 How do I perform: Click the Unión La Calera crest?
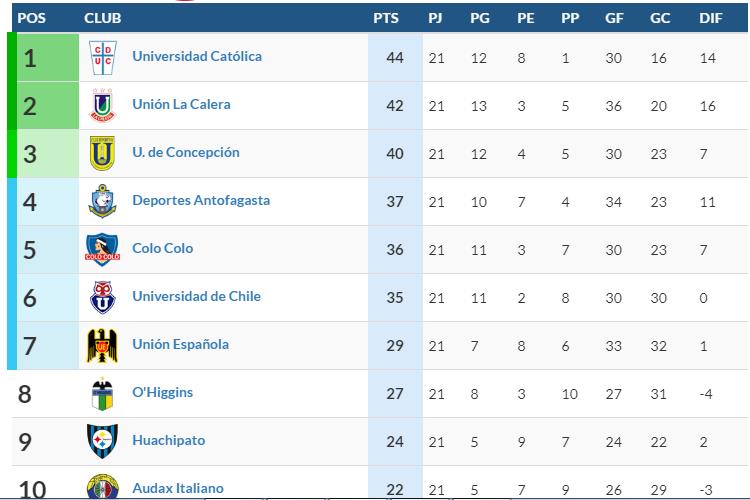click(x=103, y=105)
